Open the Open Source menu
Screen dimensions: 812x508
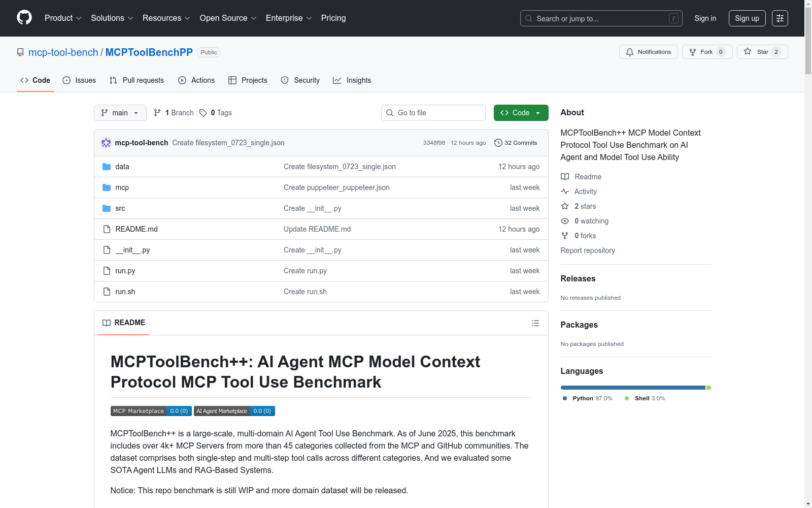228,18
